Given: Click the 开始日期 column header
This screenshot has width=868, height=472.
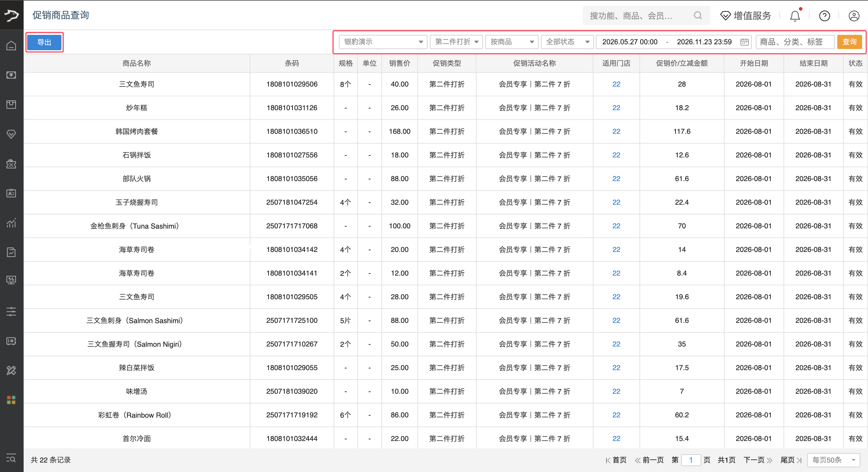Looking at the screenshot, I should pyautogui.click(x=754, y=64).
